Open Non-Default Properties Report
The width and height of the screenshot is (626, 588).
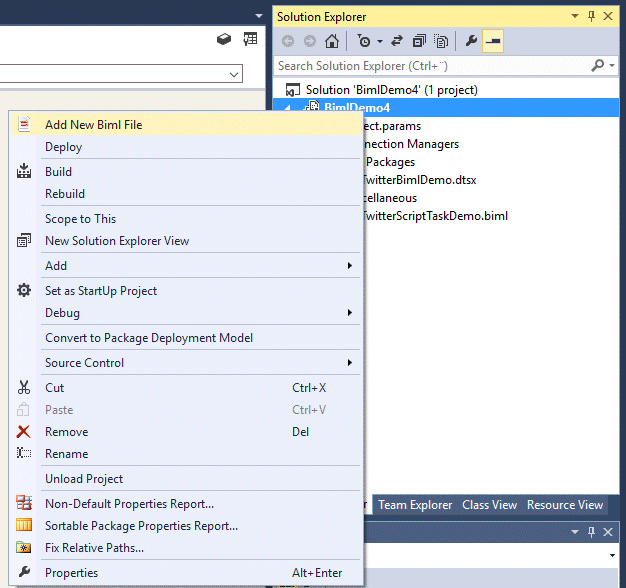pyautogui.click(x=186, y=504)
